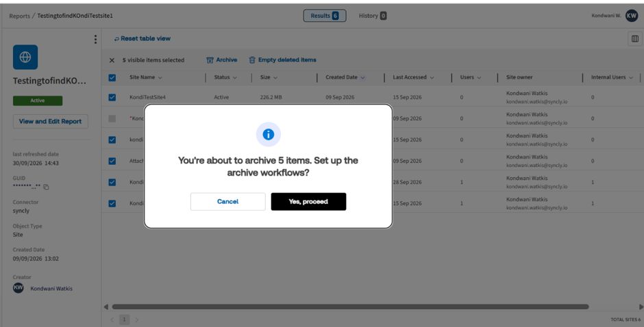Click Cancel in the archive dialog
This screenshot has height=327, width=644.
point(228,201)
